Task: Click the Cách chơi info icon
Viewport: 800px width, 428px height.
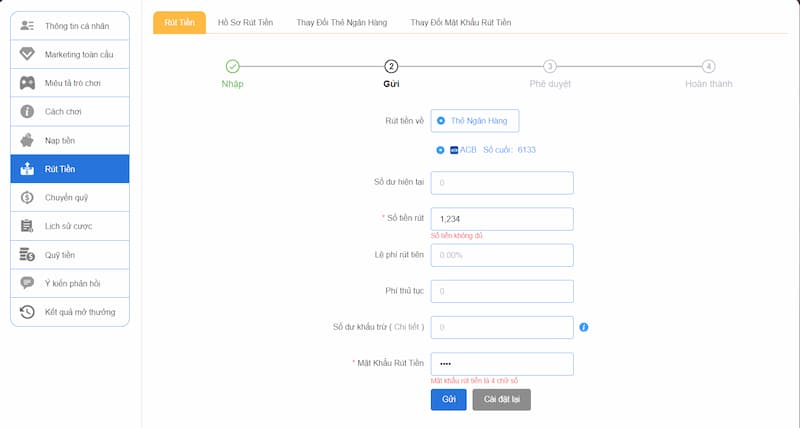Action: [27, 111]
